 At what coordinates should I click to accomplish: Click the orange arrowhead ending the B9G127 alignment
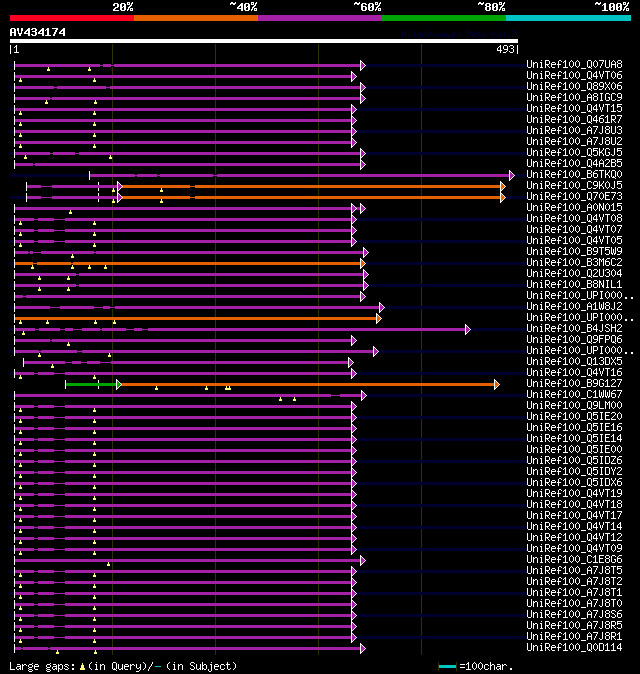[x=497, y=384]
